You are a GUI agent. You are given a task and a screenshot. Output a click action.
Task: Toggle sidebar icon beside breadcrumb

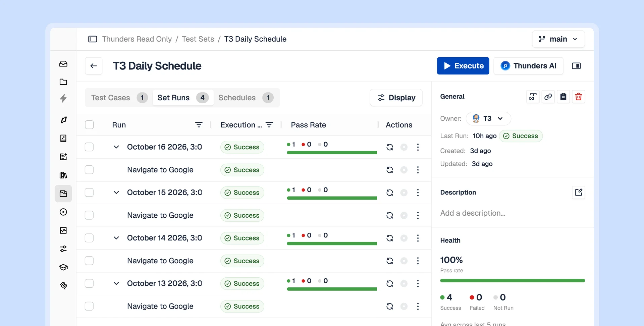tap(93, 39)
